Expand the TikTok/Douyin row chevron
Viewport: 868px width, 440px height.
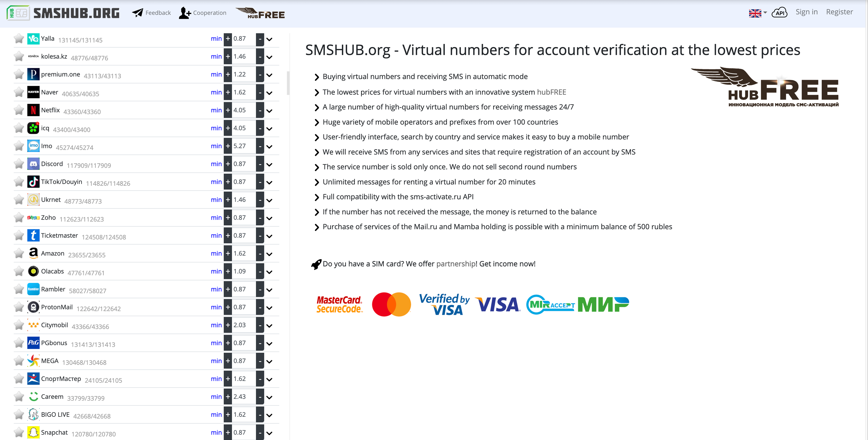269,183
